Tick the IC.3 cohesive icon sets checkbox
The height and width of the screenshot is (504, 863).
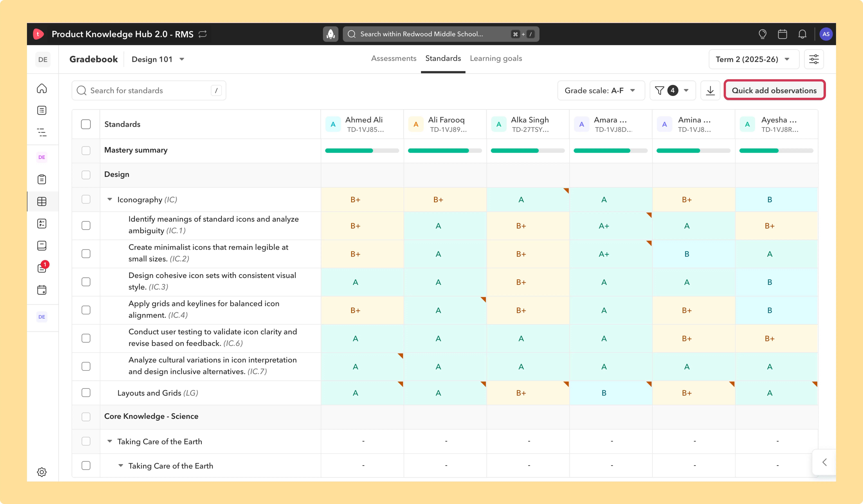[86, 282]
